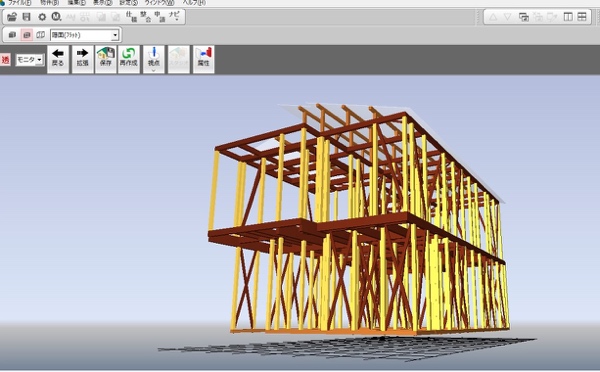Click the 属性 attributes button
This screenshot has height=372, width=600.
(204, 59)
